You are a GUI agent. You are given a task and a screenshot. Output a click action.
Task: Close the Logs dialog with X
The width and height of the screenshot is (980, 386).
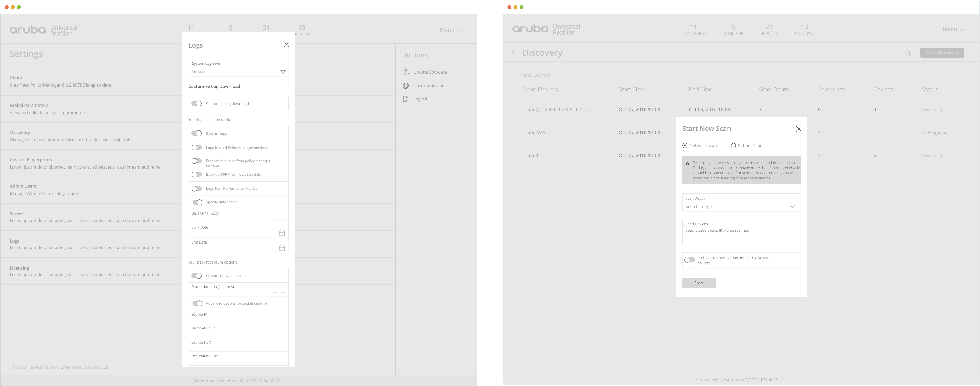287,44
